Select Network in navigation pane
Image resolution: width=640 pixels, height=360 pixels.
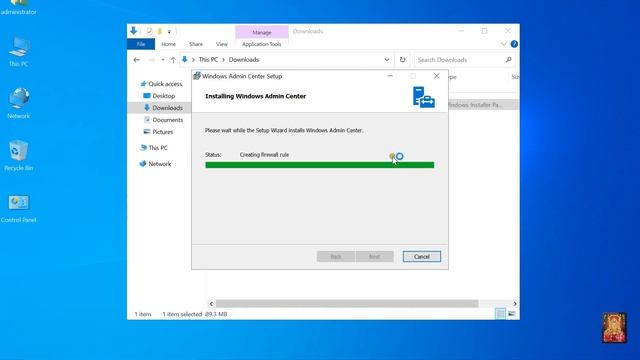click(x=159, y=164)
